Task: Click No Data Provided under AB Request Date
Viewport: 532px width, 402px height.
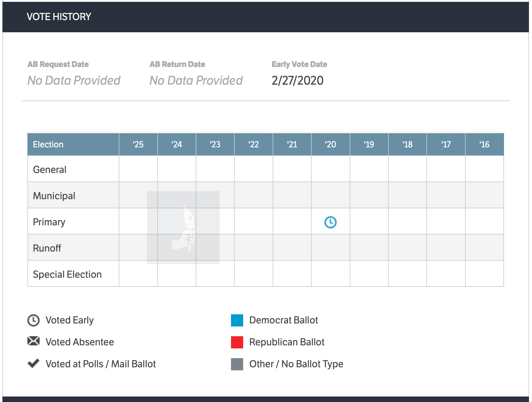Action: (x=74, y=80)
